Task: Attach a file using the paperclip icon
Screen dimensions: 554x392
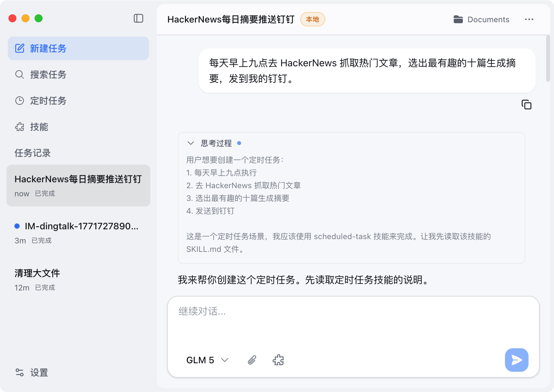Action: pyautogui.click(x=252, y=360)
